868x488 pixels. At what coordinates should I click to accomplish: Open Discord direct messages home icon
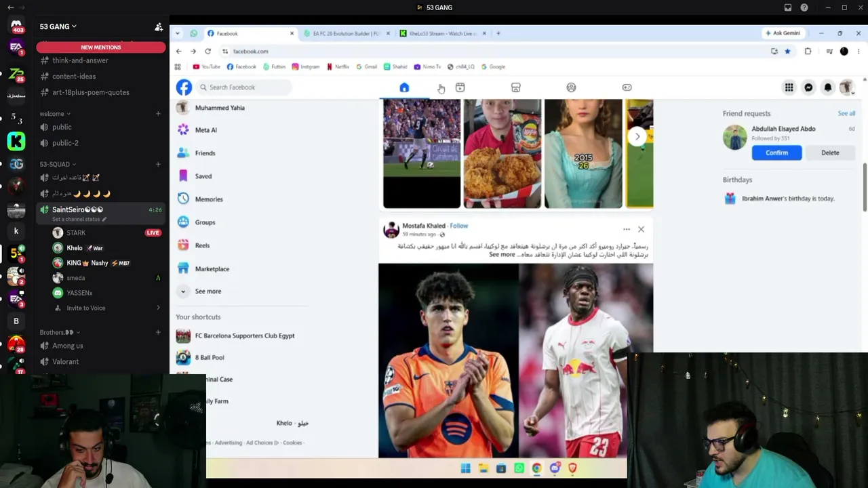(x=16, y=26)
